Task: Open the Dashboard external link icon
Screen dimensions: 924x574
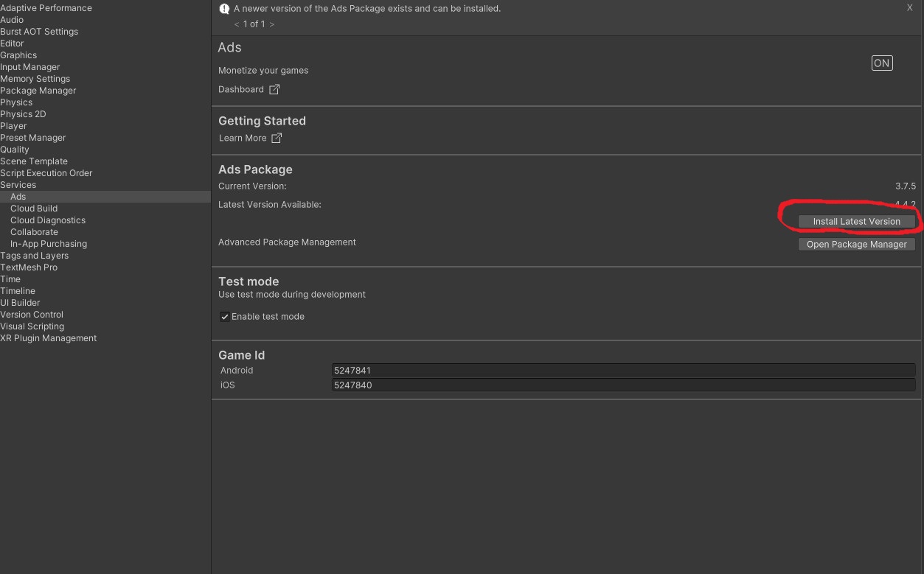Action: tap(274, 89)
